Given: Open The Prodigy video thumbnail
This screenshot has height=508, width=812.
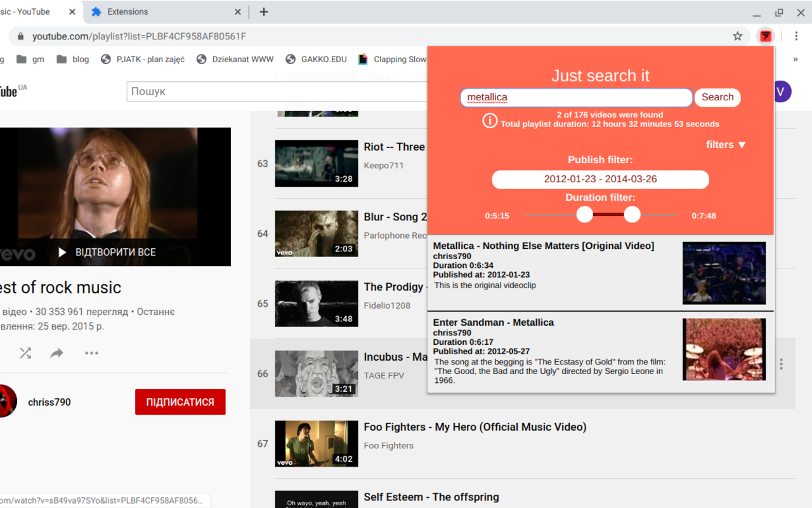Looking at the screenshot, I should tap(317, 304).
